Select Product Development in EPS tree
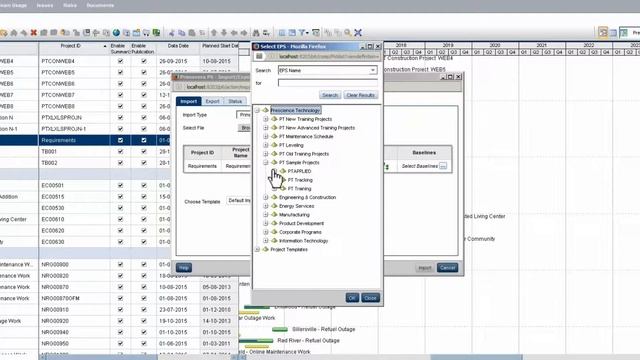Image resolution: width=640 pixels, height=360 pixels. (301, 223)
